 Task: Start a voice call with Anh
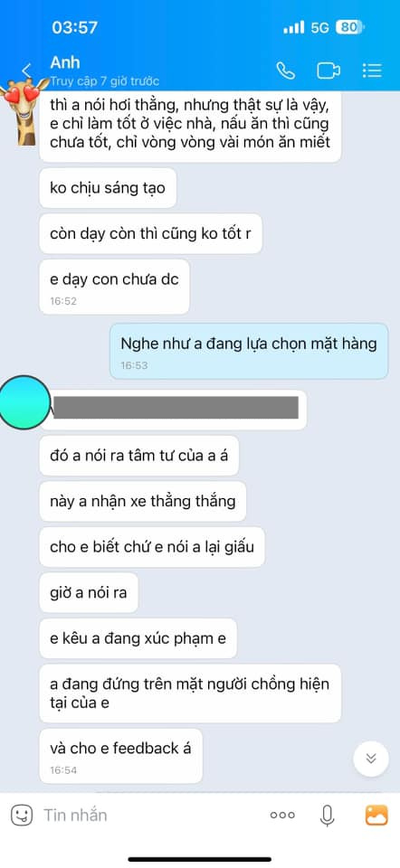point(285,70)
